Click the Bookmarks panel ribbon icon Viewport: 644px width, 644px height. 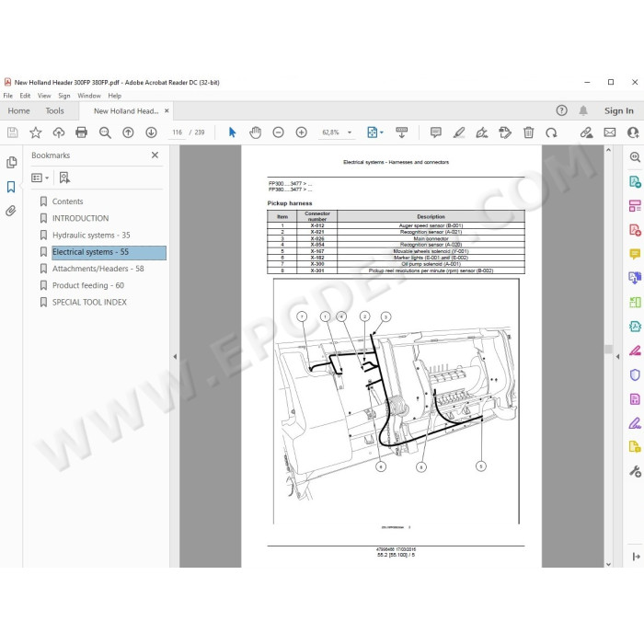11,187
